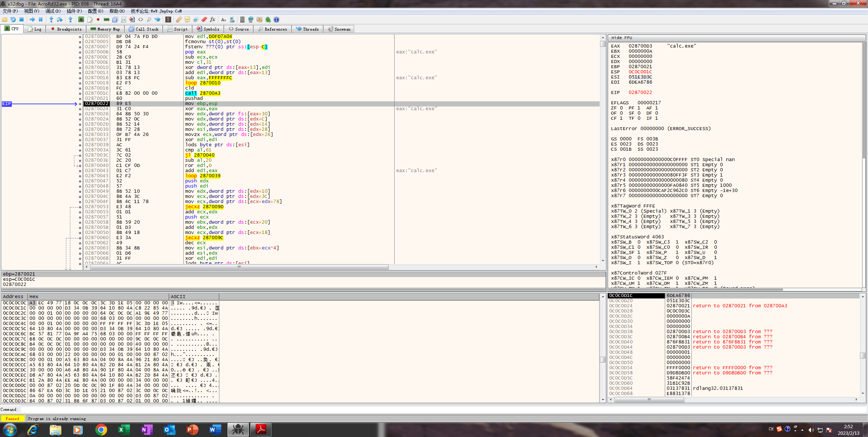Click the Comments speech-bubble toolbar icon
This screenshot has height=437, width=868.
click(187, 20)
